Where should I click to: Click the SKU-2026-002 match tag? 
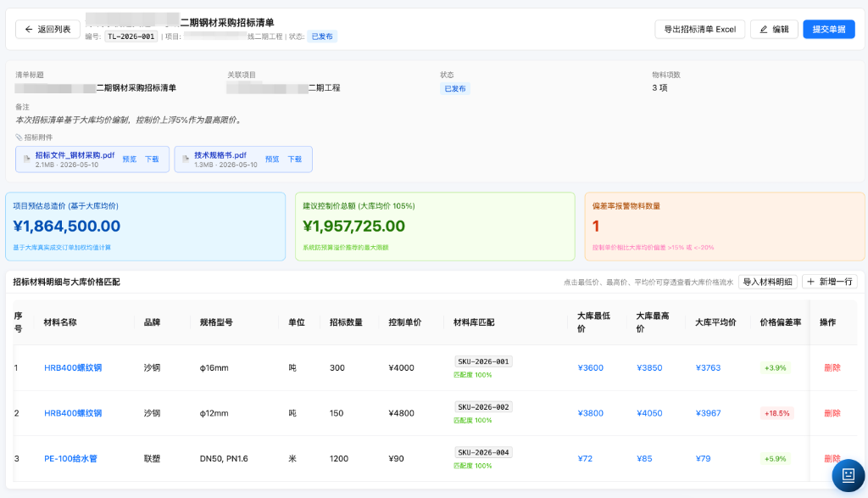coord(483,407)
